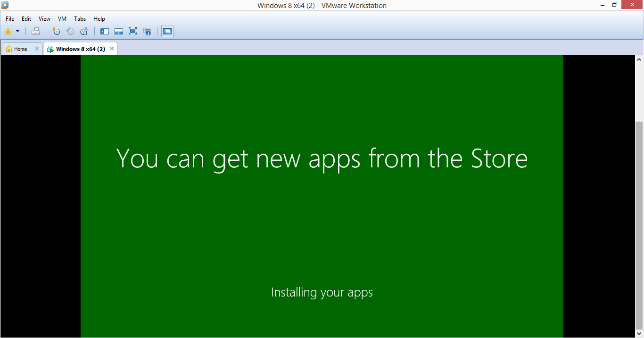The image size is (644, 338).
Task: Open the Tabs menu
Action: click(80, 19)
